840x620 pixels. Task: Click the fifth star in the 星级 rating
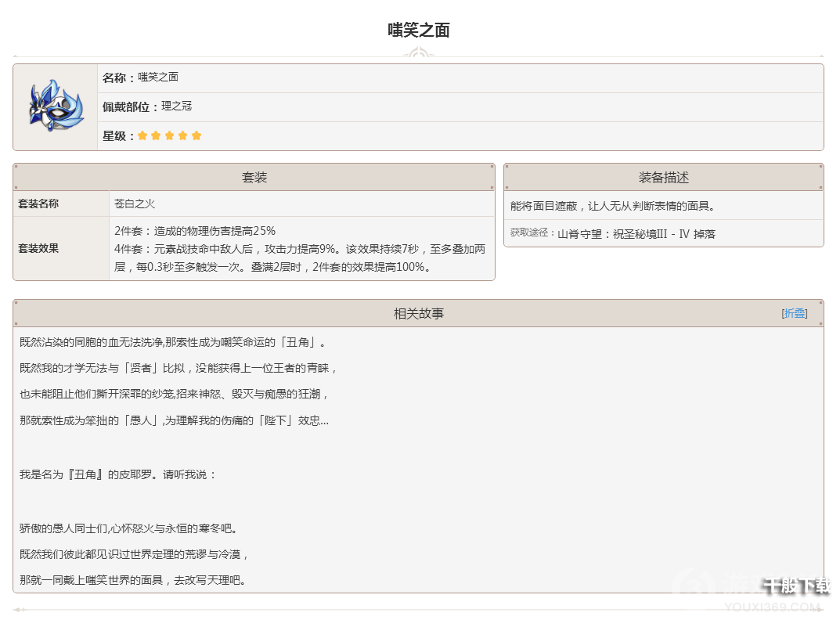(196, 135)
